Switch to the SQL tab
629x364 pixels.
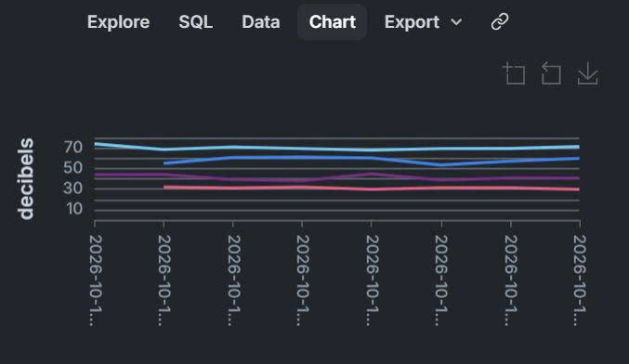196,22
